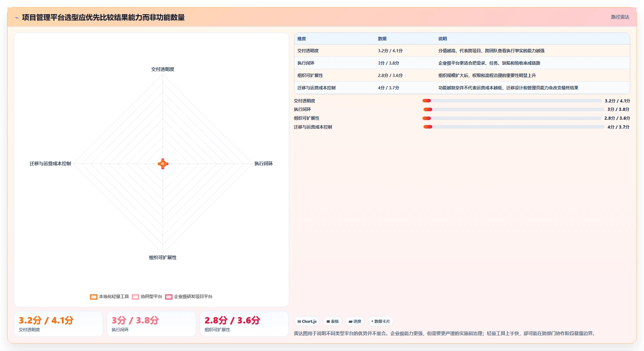This screenshot has height=351, width=644.
Task: Click the description starting 功能越复杂
Action: 508,88
